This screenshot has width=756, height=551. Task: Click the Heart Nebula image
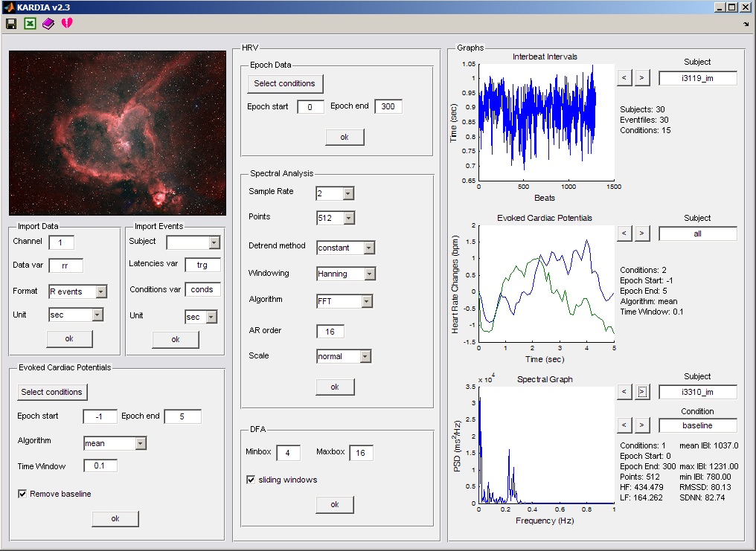click(117, 133)
